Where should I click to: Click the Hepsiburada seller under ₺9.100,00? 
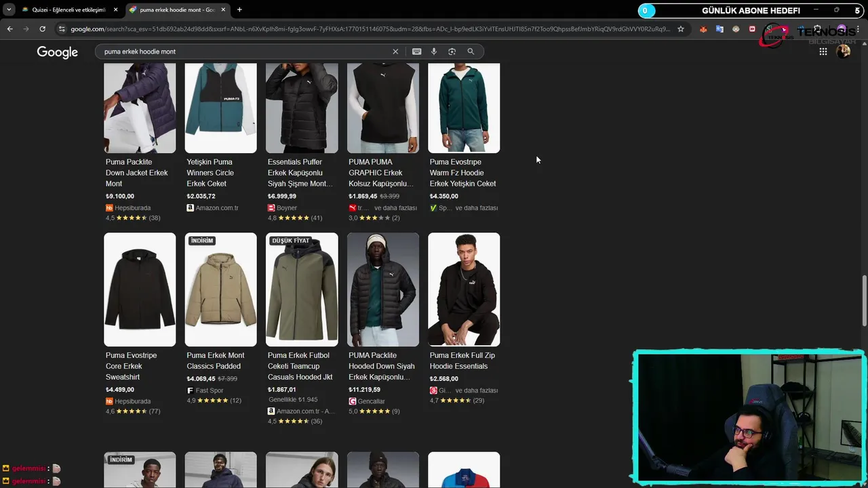[128, 208]
